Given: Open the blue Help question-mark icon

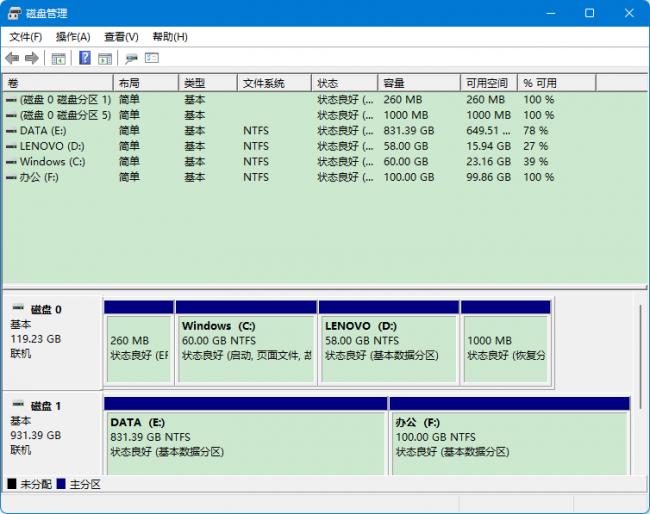Looking at the screenshot, I should click(85, 58).
